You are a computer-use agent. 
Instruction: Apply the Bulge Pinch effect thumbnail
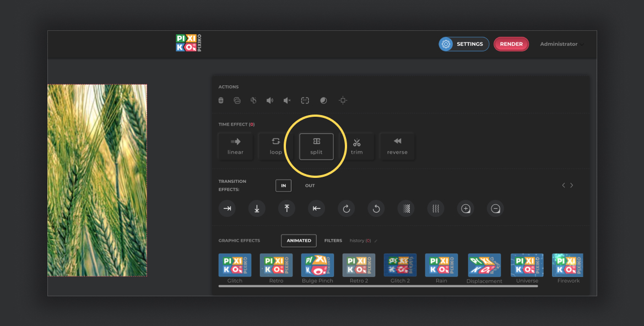coord(317,265)
